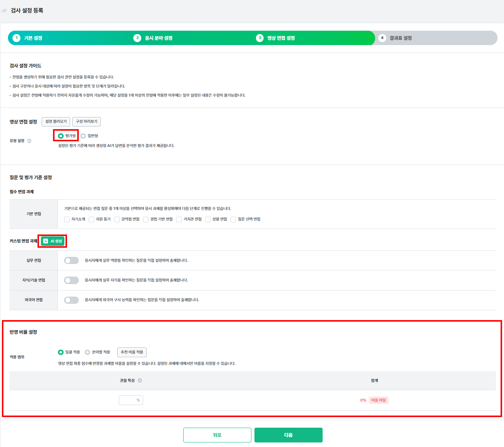Image resolution: width=504 pixels, height=447 pixels.
Task: Click the AI 생성 button
Action: click(53, 241)
